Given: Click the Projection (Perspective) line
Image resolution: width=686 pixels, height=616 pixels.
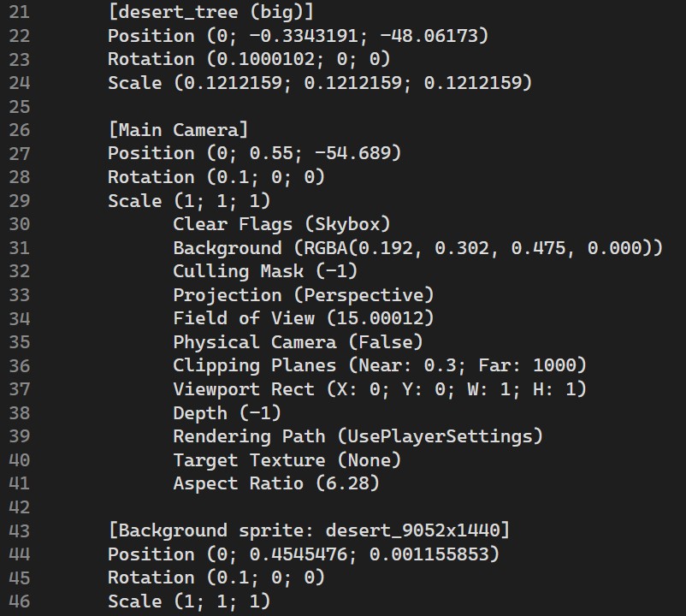Looking at the screenshot, I should pyautogui.click(x=304, y=295).
